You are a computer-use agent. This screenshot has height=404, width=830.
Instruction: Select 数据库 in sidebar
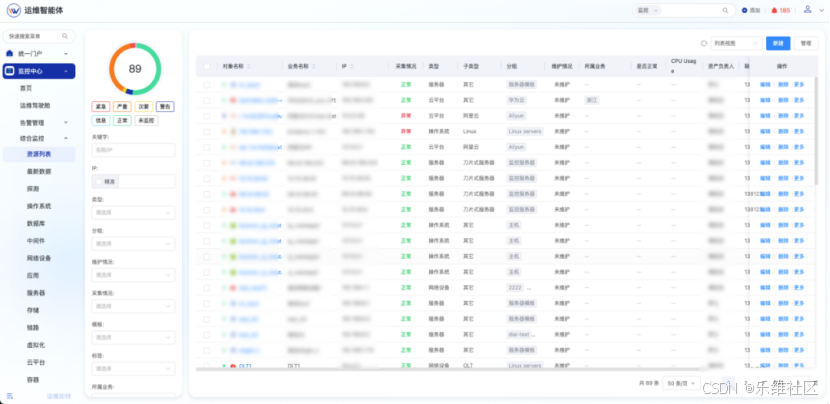35,223
